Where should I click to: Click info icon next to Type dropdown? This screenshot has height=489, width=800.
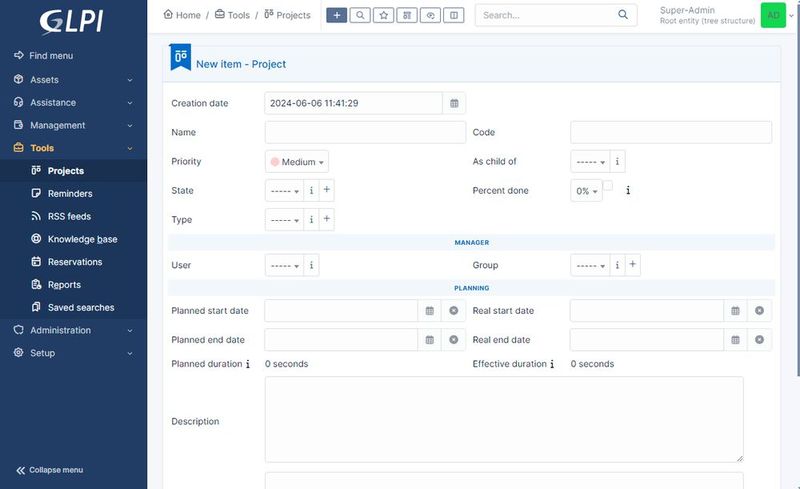(311, 219)
